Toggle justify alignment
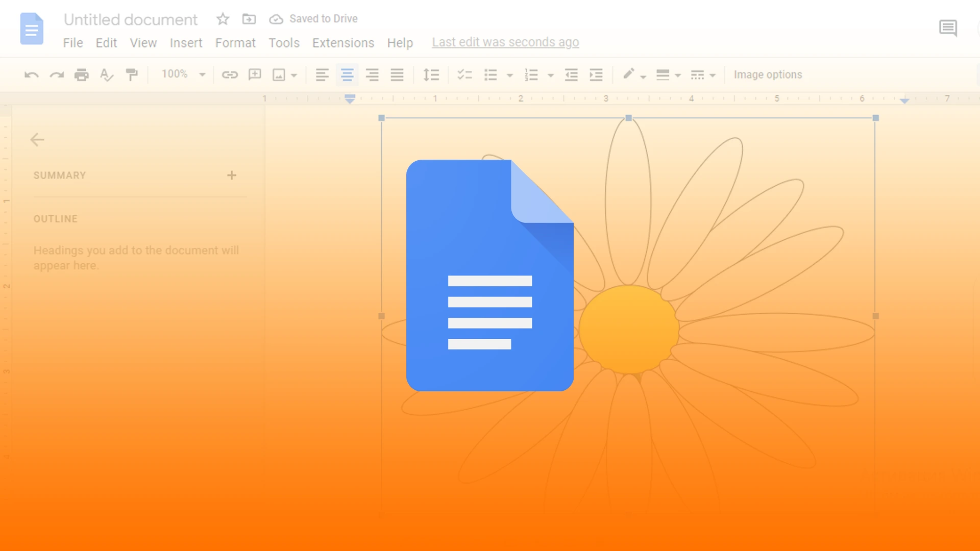Screen dimensions: 980x551 coord(397,75)
